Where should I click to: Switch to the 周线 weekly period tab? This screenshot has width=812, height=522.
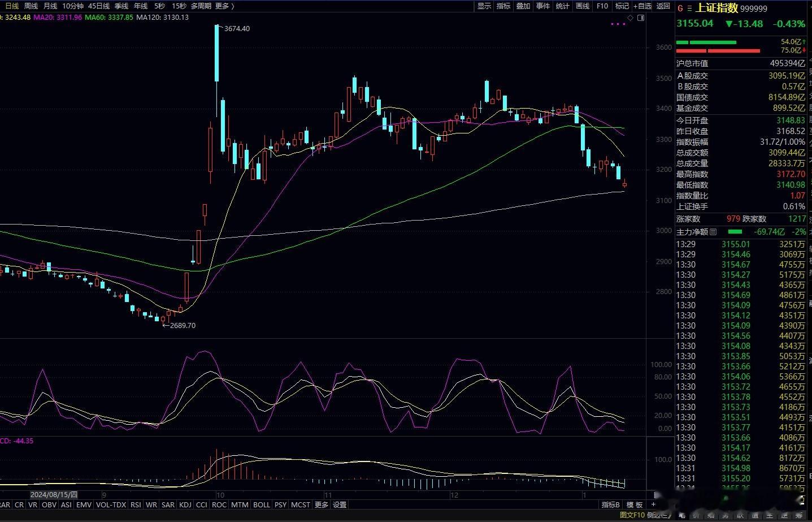(31, 6)
